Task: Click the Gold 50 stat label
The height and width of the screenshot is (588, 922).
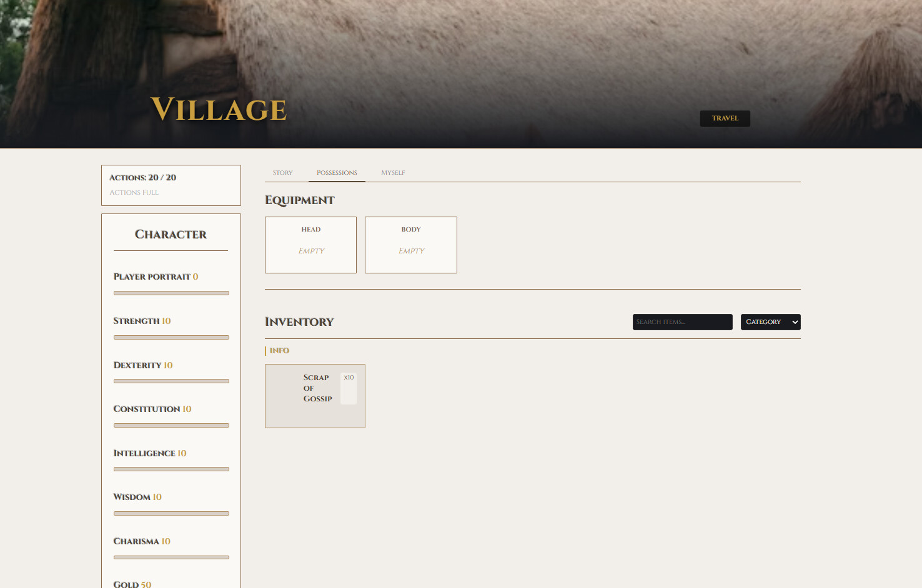Action: (132, 584)
